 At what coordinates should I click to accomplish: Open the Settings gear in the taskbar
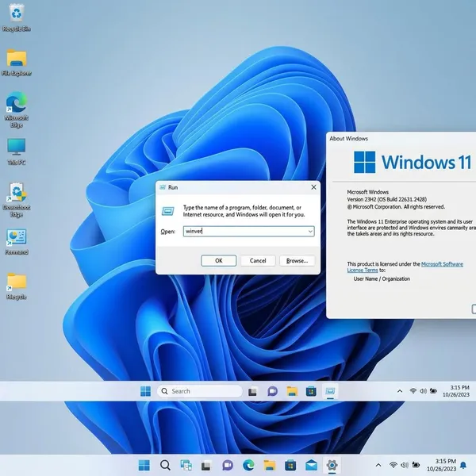tap(332, 465)
